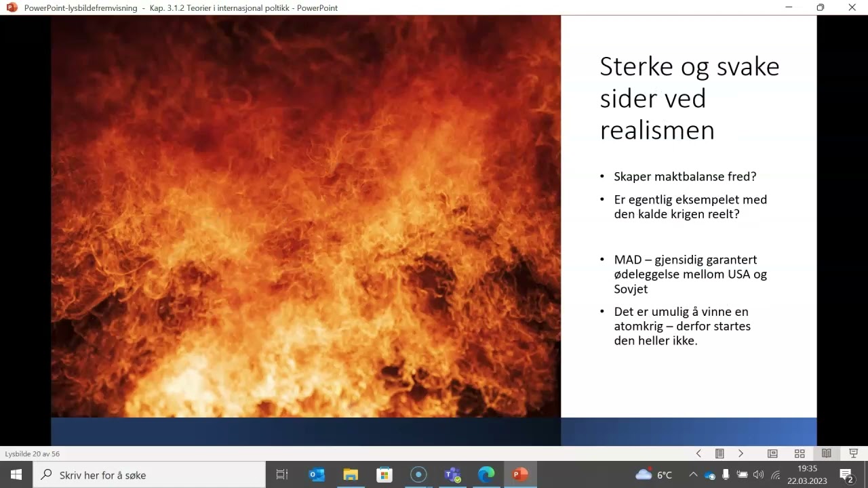The width and height of the screenshot is (868, 488).
Task: Open the Wi-Fi network icon
Action: click(x=775, y=474)
